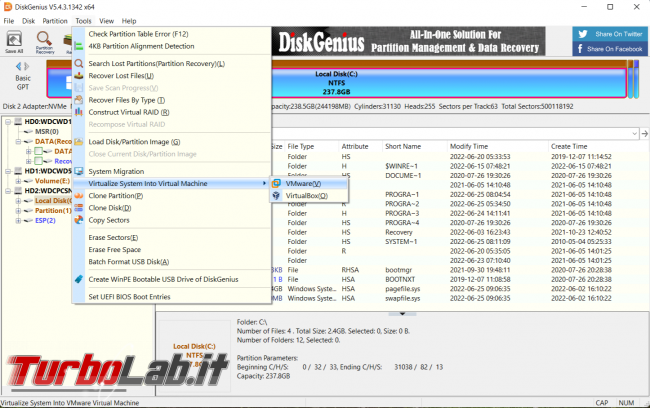Click the System Migration monitor icon

79,171
